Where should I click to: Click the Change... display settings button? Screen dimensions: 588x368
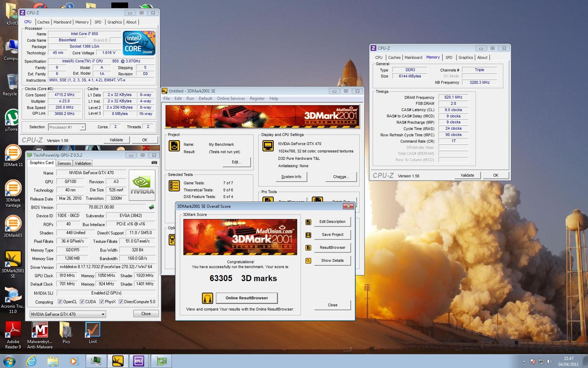point(341,177)
